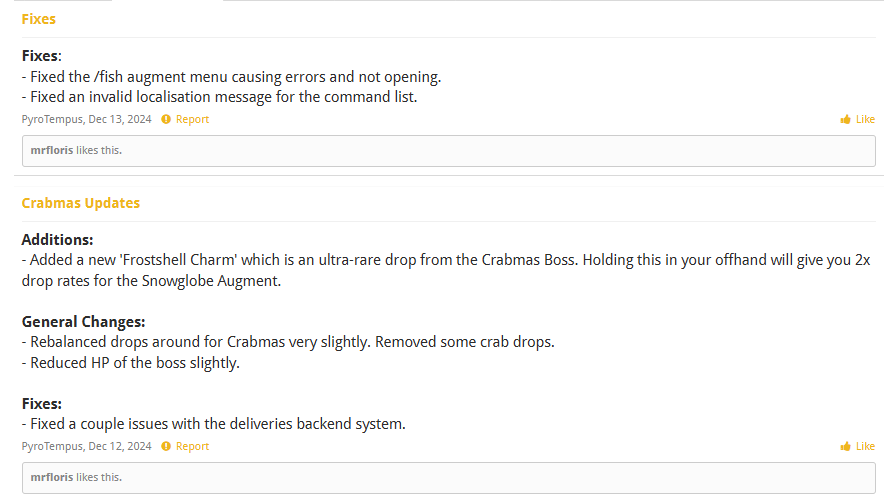Open PyroTempus profile from the Dec 13 post
This screenshot has height=502, width=890.
(51, 120)
